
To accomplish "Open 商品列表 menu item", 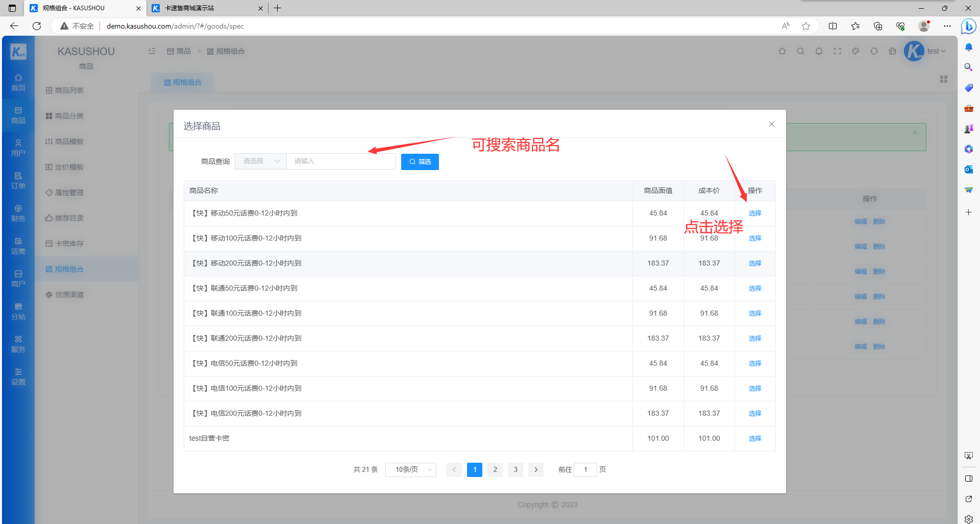I will tap(86, 90).
